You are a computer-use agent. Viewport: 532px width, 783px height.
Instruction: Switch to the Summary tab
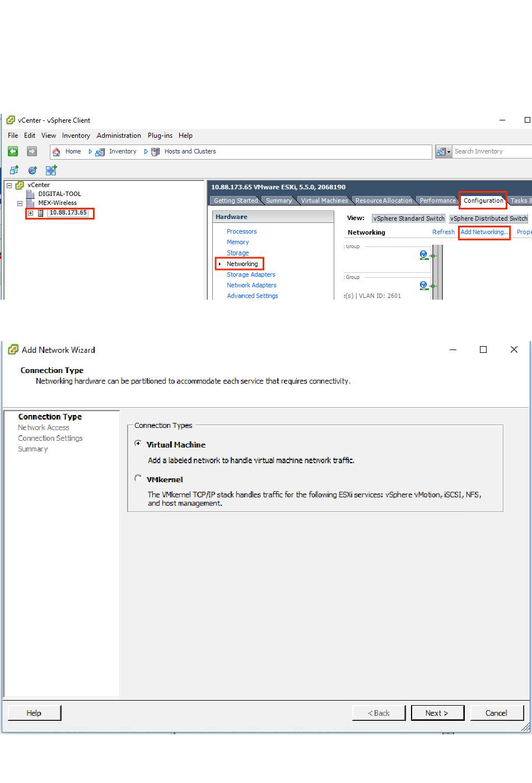(279, 201)
